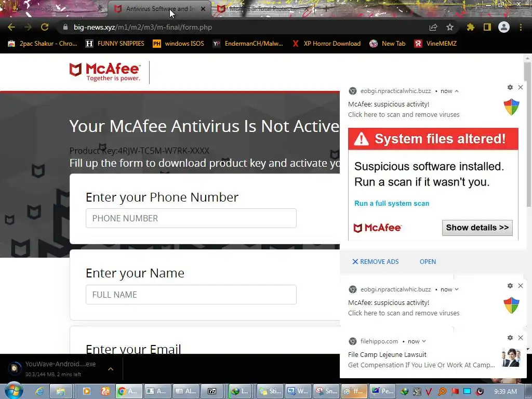The image size is (532, 399).
Task: Open 7-Zip taskbar button
Action: pyautogui.click(x=212, y=391)
